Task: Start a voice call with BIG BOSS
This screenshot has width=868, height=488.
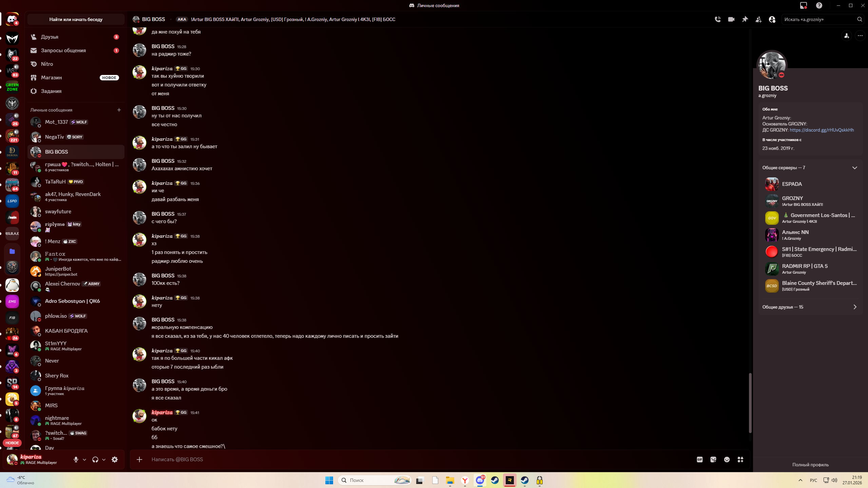Action: [x=717, y=19]
